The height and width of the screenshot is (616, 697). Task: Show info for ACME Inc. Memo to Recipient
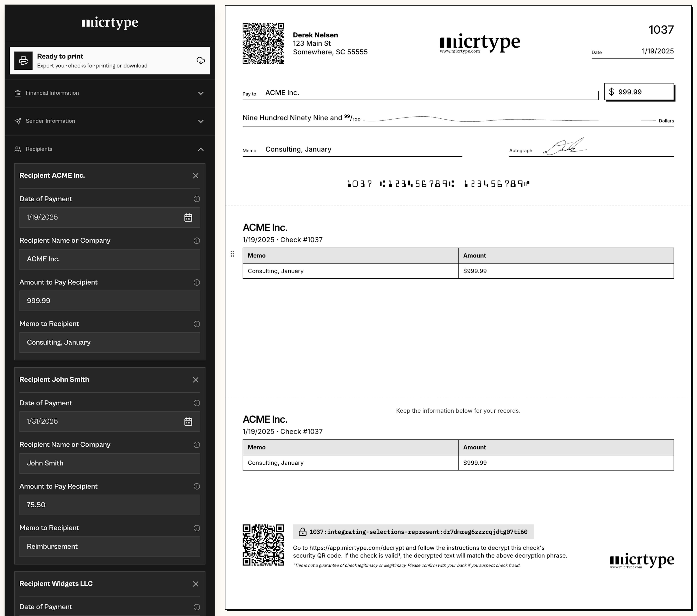click(197, 324)
